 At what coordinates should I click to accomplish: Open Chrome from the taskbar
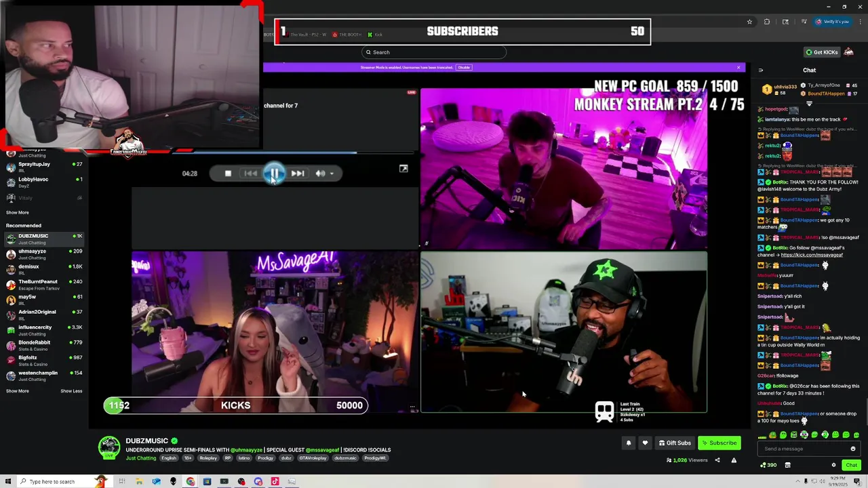point(190,482)
